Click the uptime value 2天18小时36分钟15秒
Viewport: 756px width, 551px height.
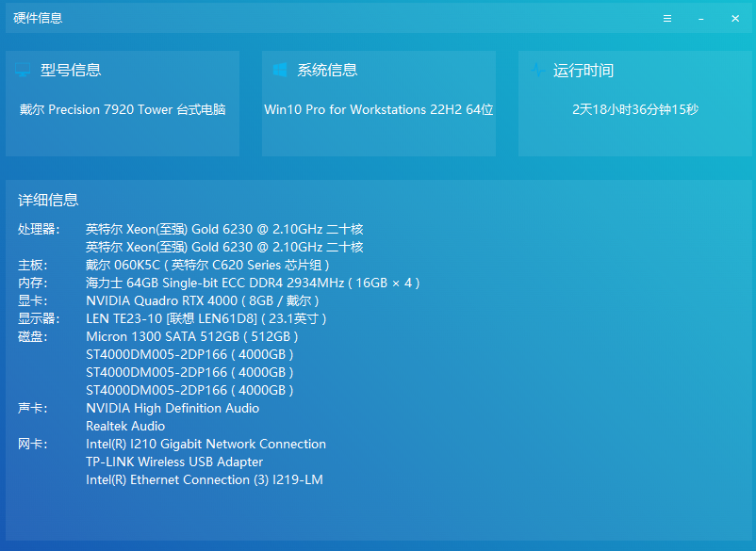pos(635,109)
